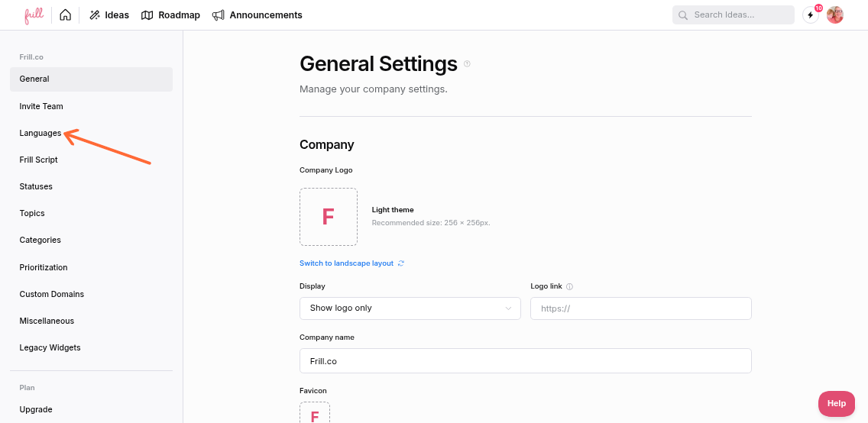
Task: Open the Display dropdown
Action: click(x=410, y=308)
